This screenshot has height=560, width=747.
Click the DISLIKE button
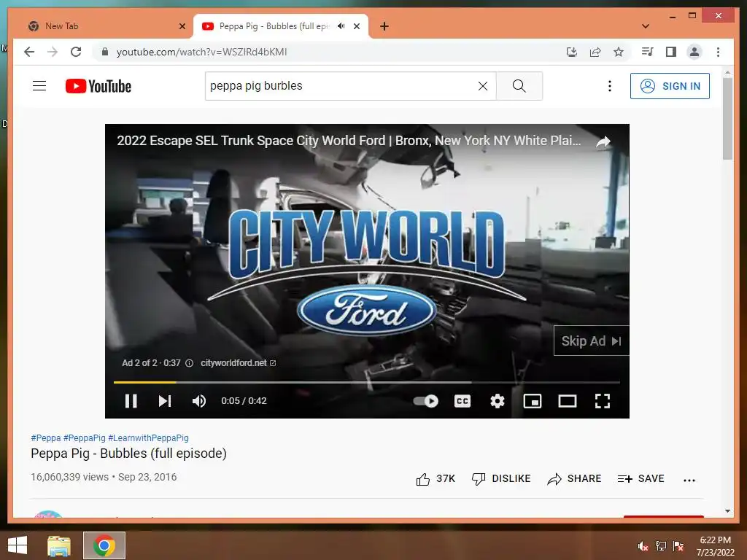pos(500,478)
